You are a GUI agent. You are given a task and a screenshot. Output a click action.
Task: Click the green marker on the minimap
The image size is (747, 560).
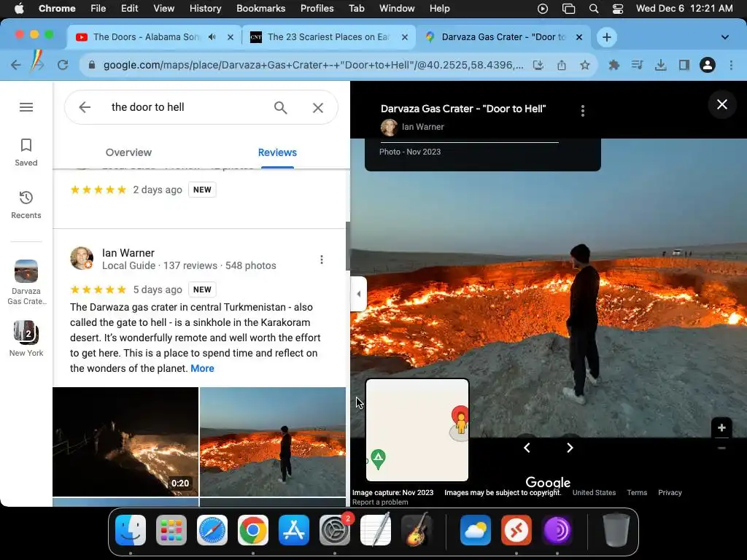click(378, 459)
